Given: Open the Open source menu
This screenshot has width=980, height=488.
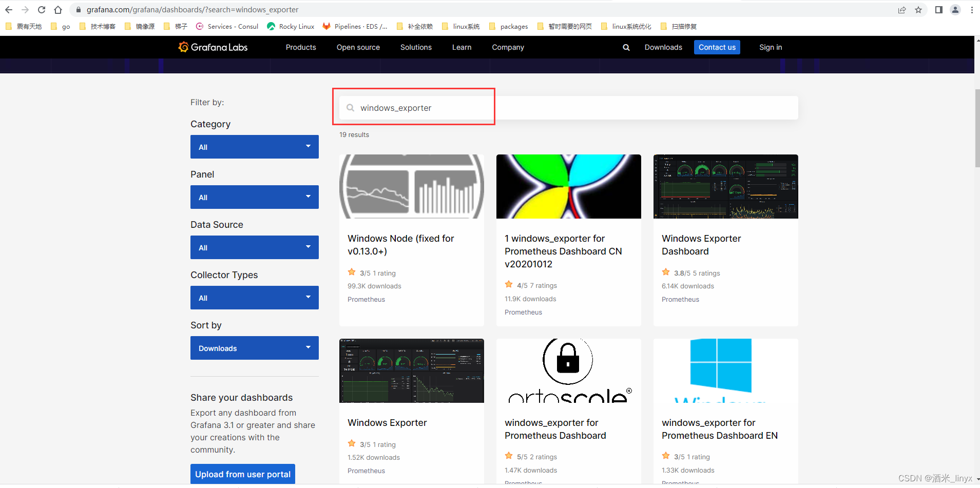Looking at the screenshot, I should pyautogui.click(x=358, y=47).
